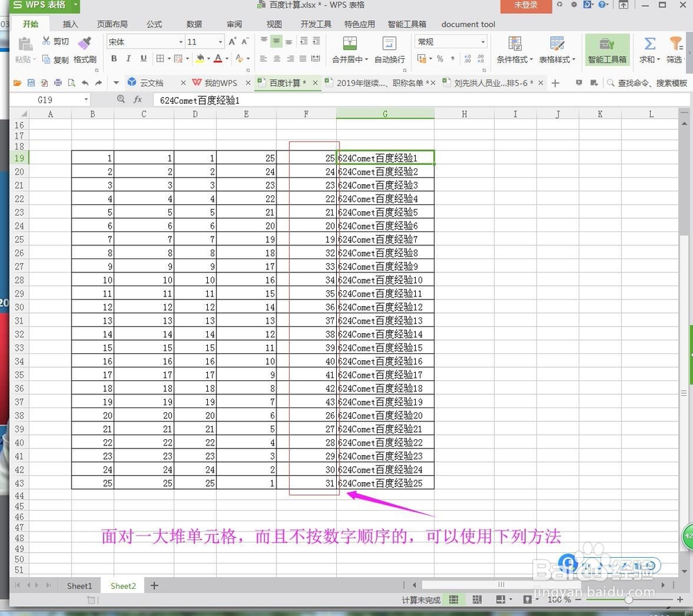Toggle bottom vertical alignment
This screenshot has width=693, height=616.
(288, 41)
